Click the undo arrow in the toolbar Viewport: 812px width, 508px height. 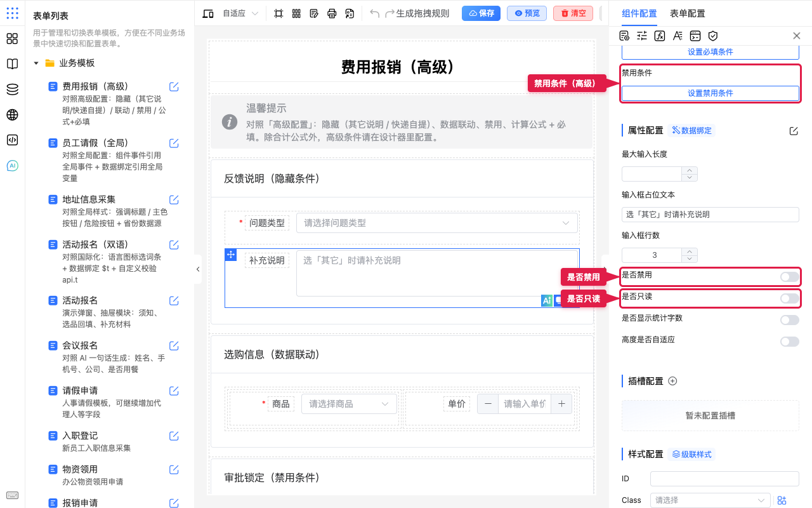coord(374,13)
